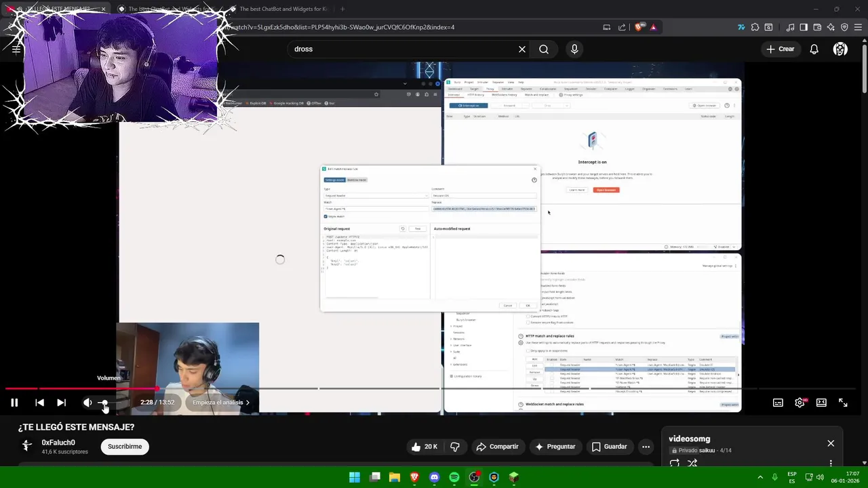The width and height of the screenshot is (868, 488).
Task: Open the media control music note
Action: 790,27
